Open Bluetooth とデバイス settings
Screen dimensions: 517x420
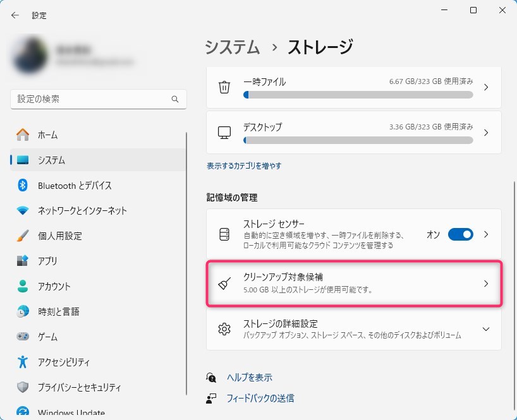(x=75, y=185)
